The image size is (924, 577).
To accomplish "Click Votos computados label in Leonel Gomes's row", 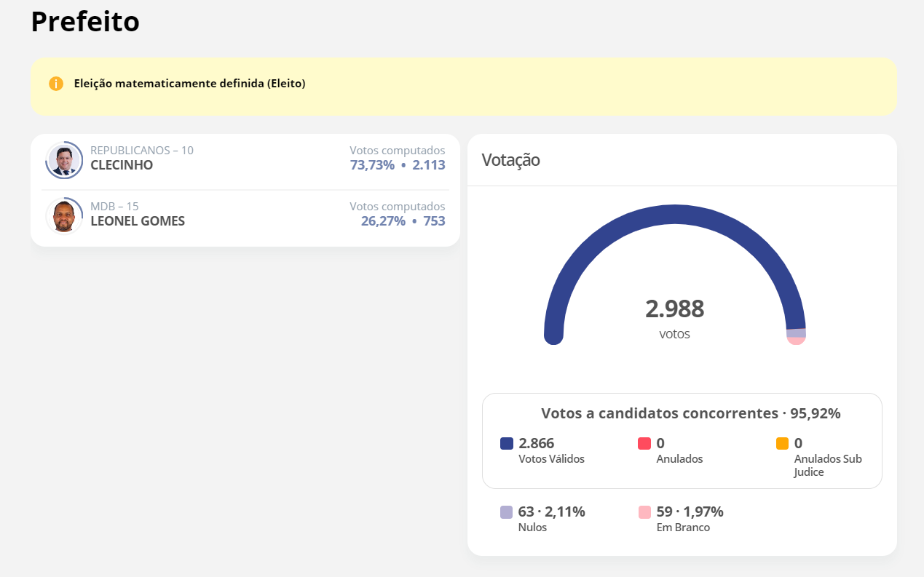I will (x=398, y=207).
